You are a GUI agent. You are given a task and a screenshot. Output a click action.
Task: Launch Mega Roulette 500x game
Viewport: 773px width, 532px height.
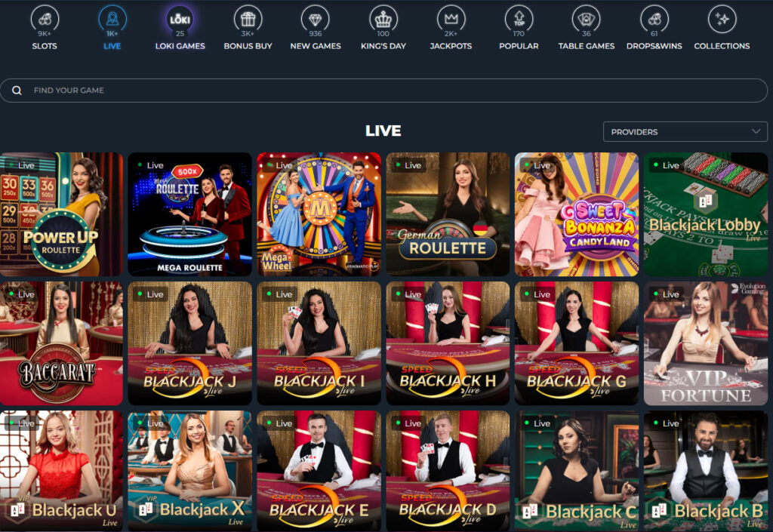coord(189,214)
